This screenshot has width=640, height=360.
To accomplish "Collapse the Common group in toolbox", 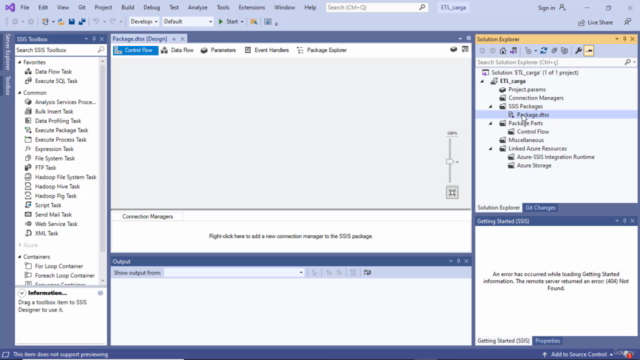I will (x=20, y=93).
